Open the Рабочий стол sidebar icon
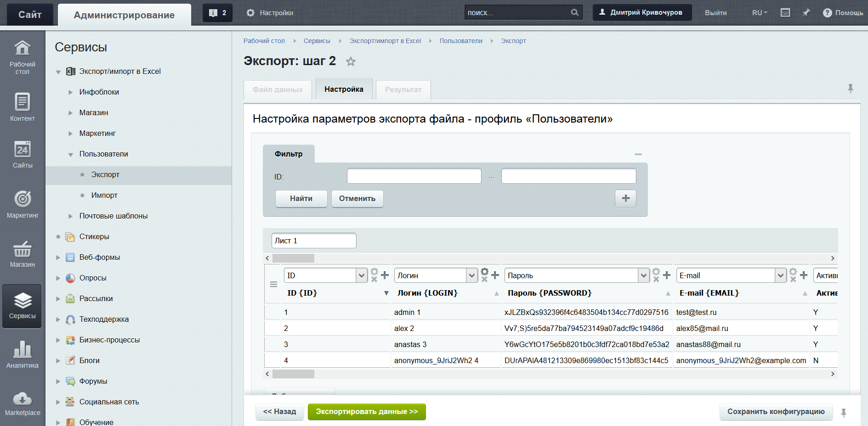868x426 pixels. 22,57
